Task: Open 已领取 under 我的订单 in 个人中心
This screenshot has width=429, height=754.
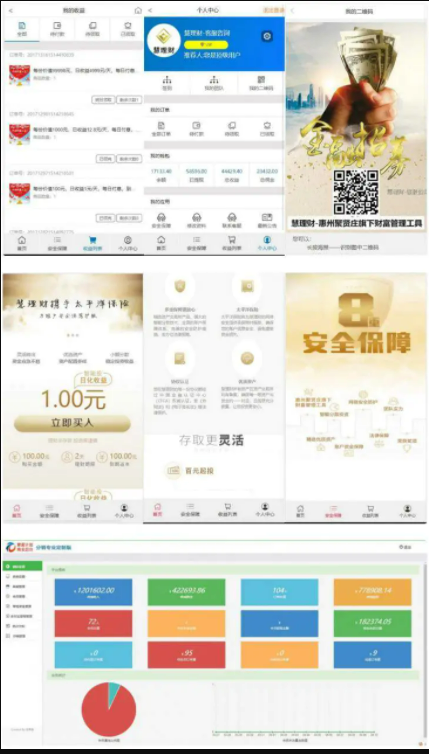Action: tap(267, 129)
